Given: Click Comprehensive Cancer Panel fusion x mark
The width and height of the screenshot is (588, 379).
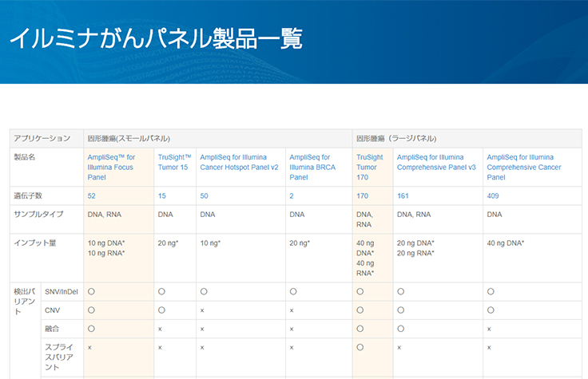Looking at the screenshot, I should point(489,330).
